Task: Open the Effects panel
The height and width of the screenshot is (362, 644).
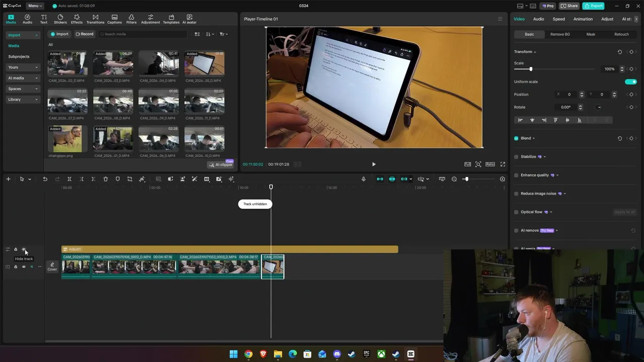Action: click(76, 19)
